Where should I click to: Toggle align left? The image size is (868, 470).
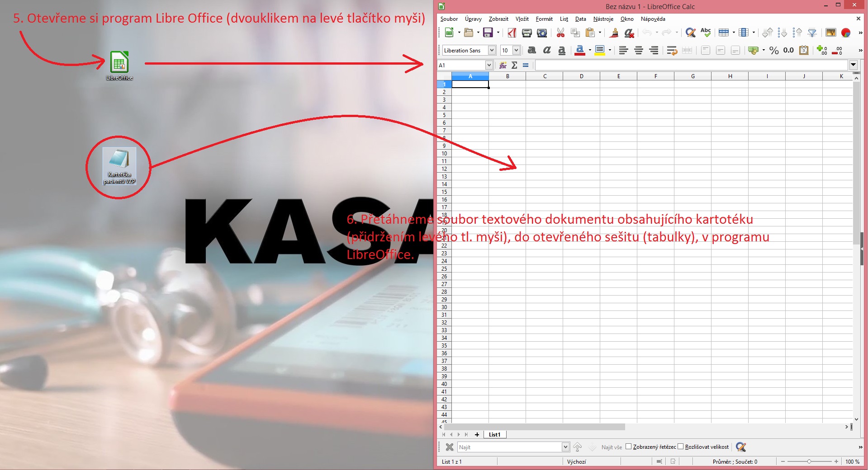coord(623,51)
